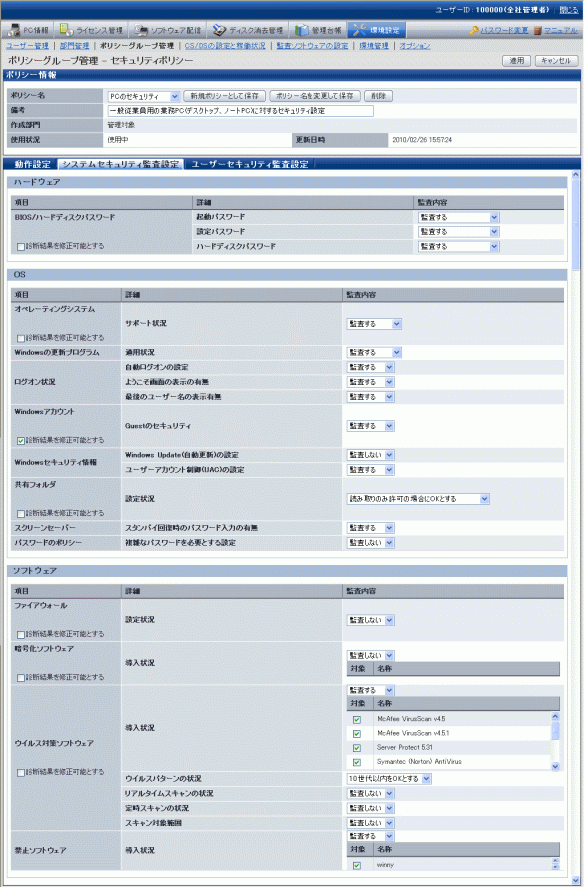Toggle 診断結果を修正可能とする under ウイルス対策ソフトウェア
The image size is (584, 887).
click(x=21, y=773)
